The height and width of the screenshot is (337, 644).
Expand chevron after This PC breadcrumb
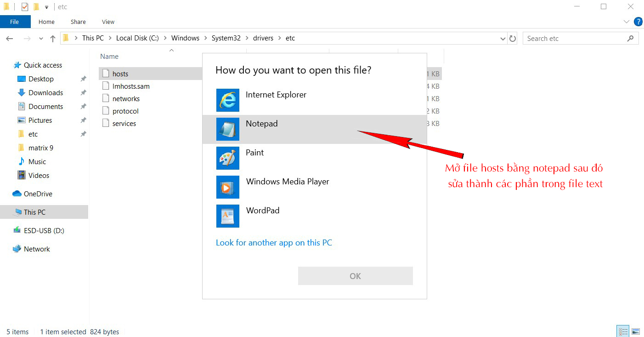[x=110, y=38]
